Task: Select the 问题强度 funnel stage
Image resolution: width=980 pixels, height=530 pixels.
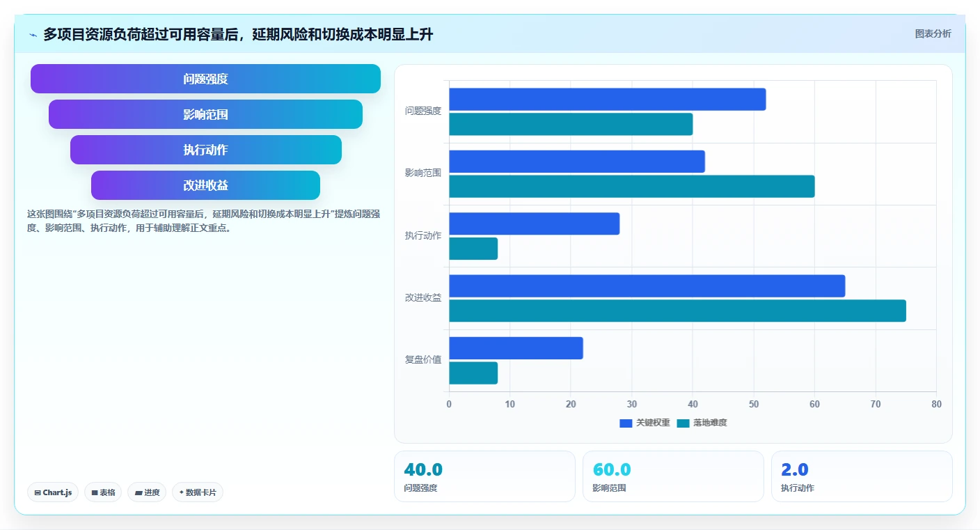Action: point(205,79)
